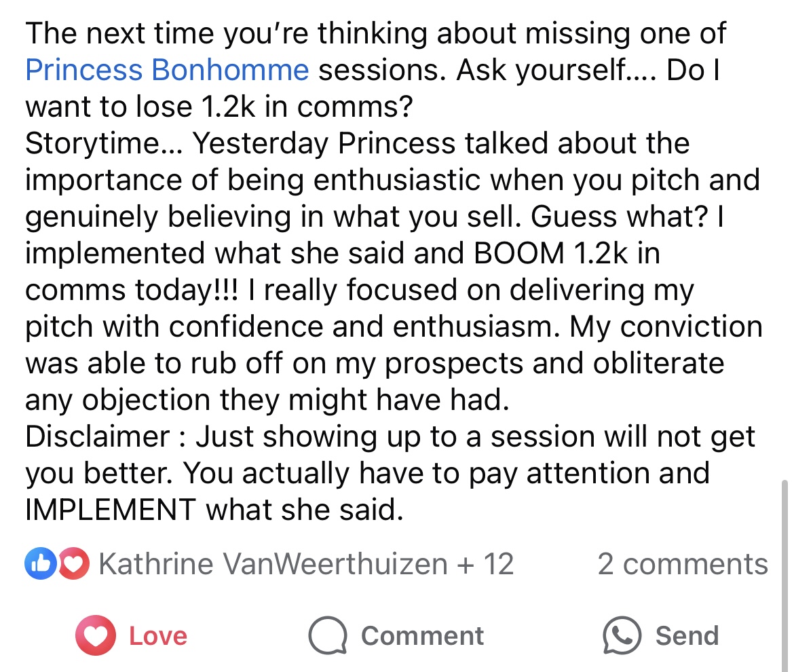This screenshot has height=672, width=794.
Task: Click the "Disclaimer" line of the post
Action: pos(390,436)
